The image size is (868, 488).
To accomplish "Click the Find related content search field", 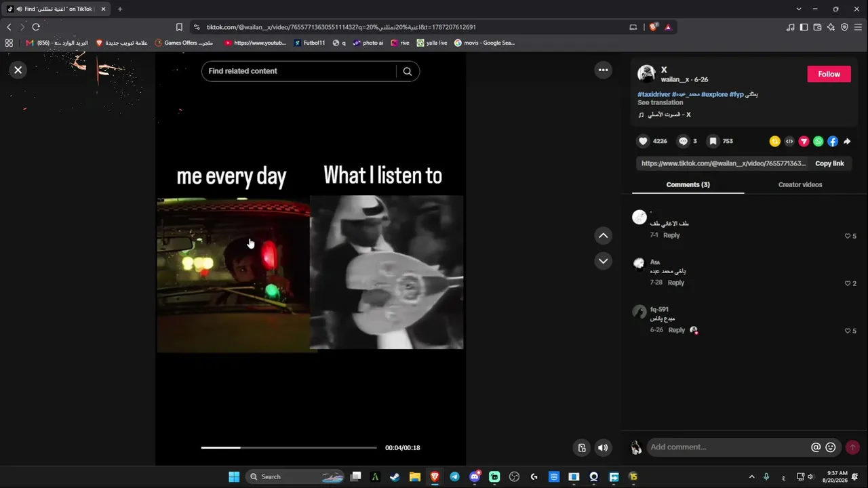I will tap(298, 71).
